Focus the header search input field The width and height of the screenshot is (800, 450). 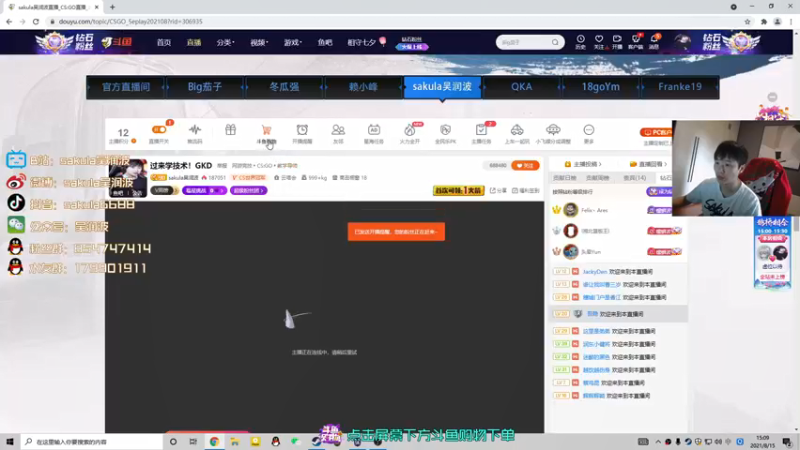[x=524, y=42]
